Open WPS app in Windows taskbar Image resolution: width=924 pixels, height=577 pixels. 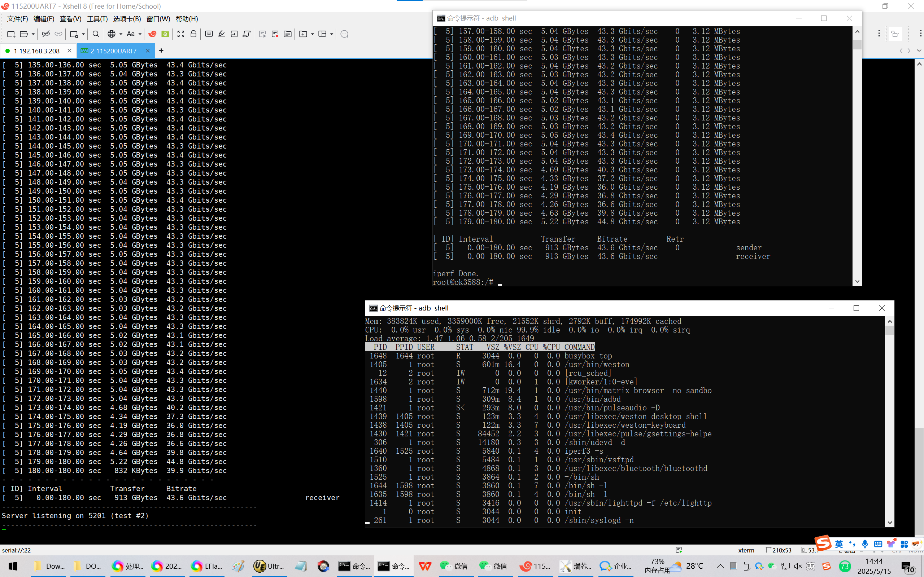(424, 566)
